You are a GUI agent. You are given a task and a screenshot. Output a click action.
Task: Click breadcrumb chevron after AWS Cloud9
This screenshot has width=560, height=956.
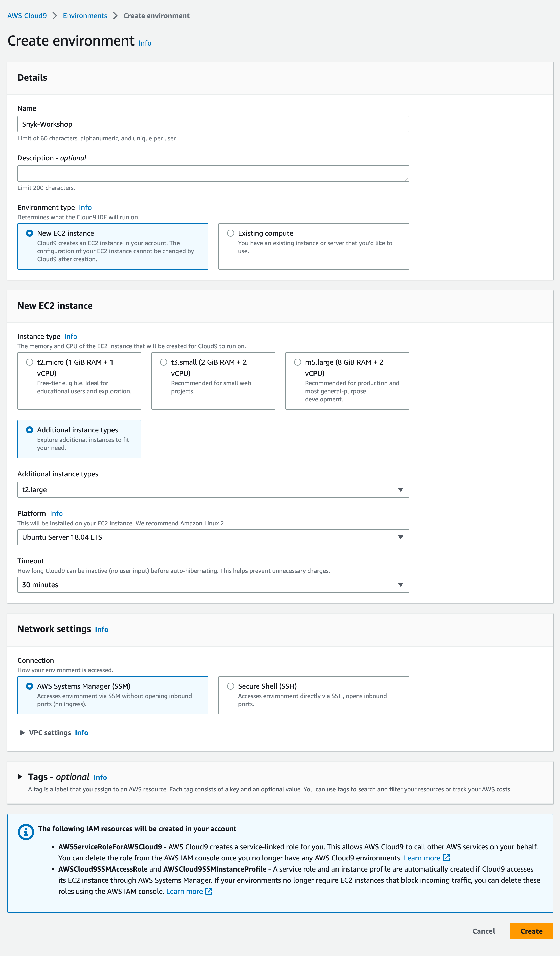(55, 16)
